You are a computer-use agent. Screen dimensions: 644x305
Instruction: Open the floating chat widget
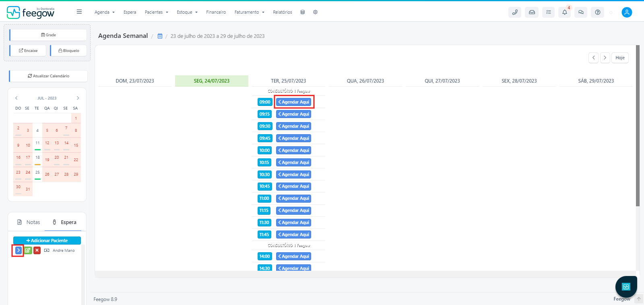(x=626, y=286)
